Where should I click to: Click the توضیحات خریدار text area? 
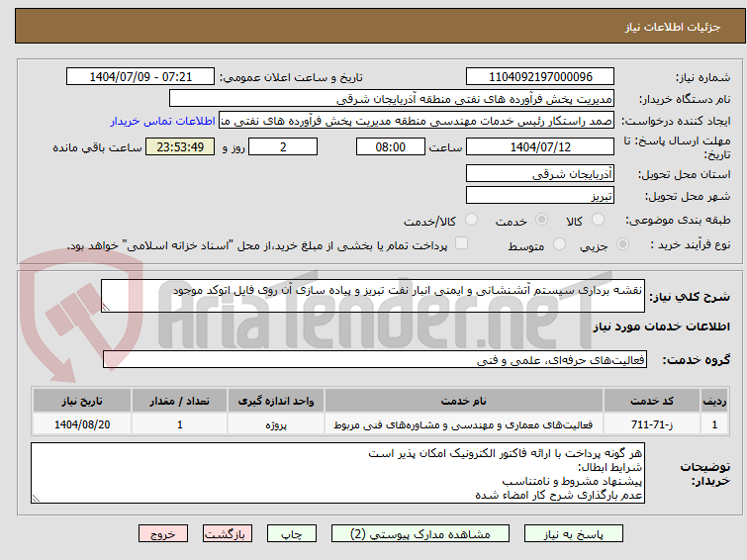coord(337,473)
